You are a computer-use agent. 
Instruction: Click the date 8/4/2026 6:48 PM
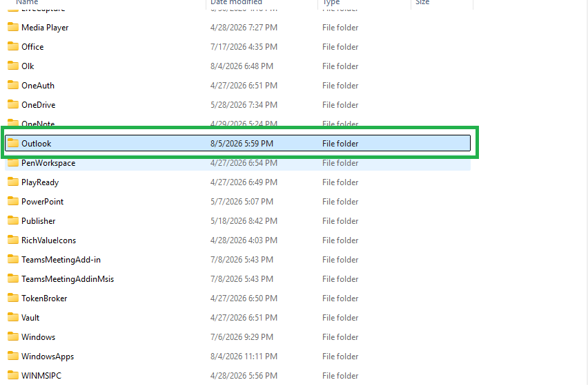tap(242, 66)
